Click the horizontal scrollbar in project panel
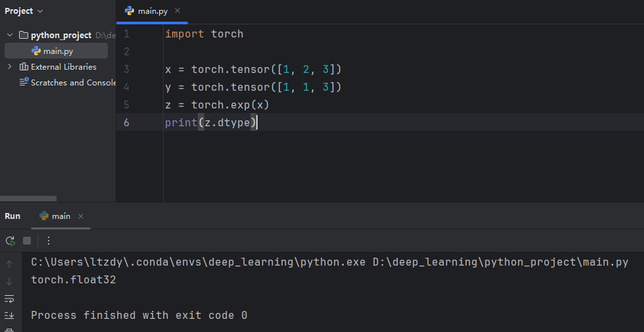This screenshot has height=332, width=644. pos(28,199)
